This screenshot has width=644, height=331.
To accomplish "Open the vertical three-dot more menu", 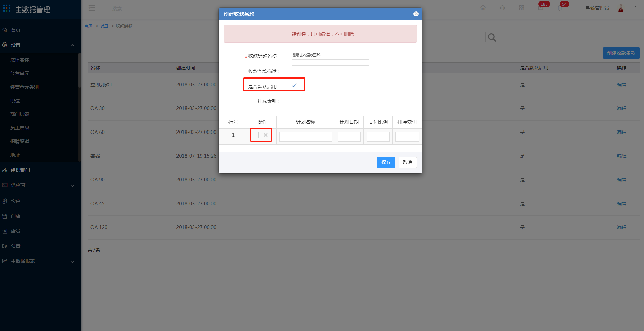I will coord(636,8).
